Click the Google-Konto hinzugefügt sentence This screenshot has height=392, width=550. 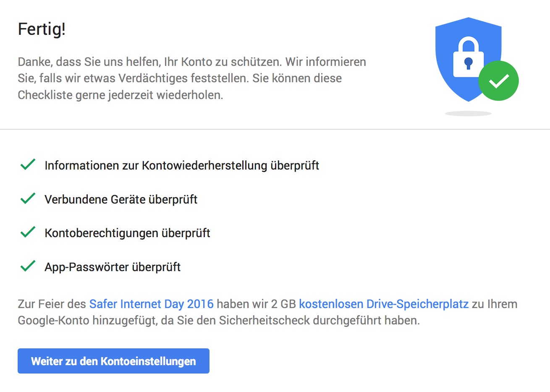(x=219, y=321)
